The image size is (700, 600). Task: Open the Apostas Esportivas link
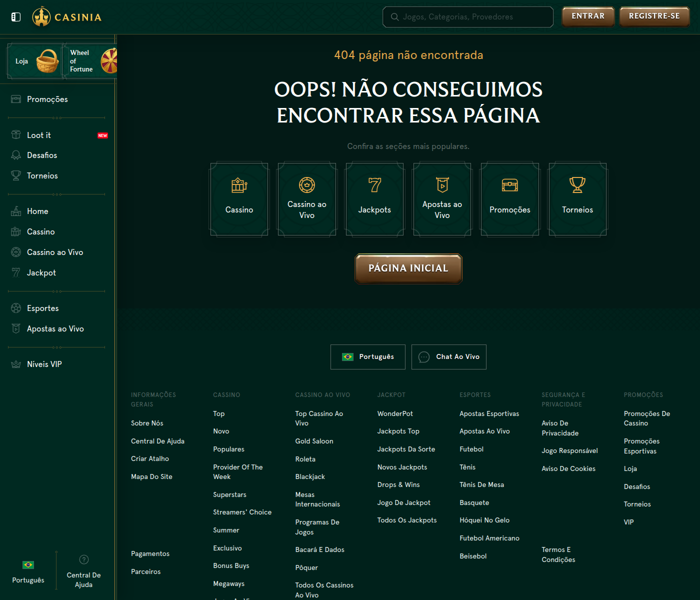489,414
